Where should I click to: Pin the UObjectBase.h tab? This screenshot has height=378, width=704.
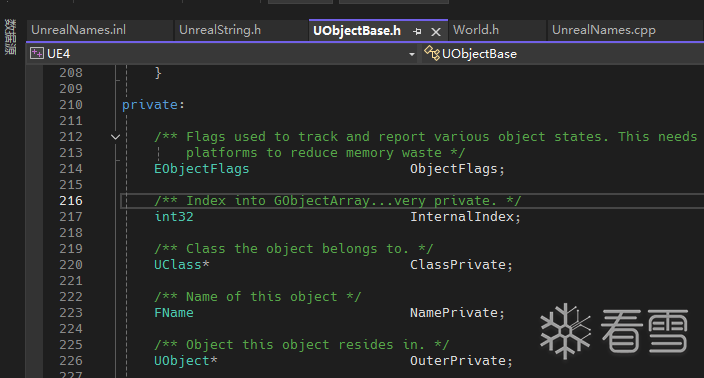[x=417, y=31]
